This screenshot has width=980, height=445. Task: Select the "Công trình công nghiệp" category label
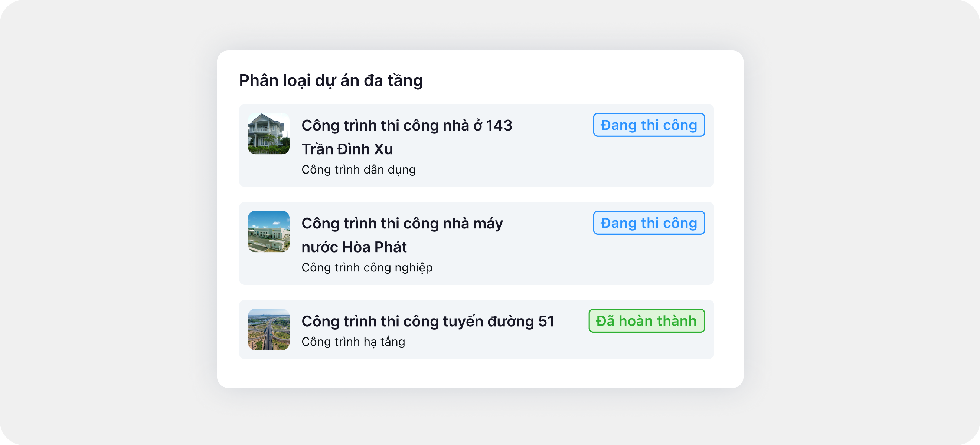[x=367, y=267]
